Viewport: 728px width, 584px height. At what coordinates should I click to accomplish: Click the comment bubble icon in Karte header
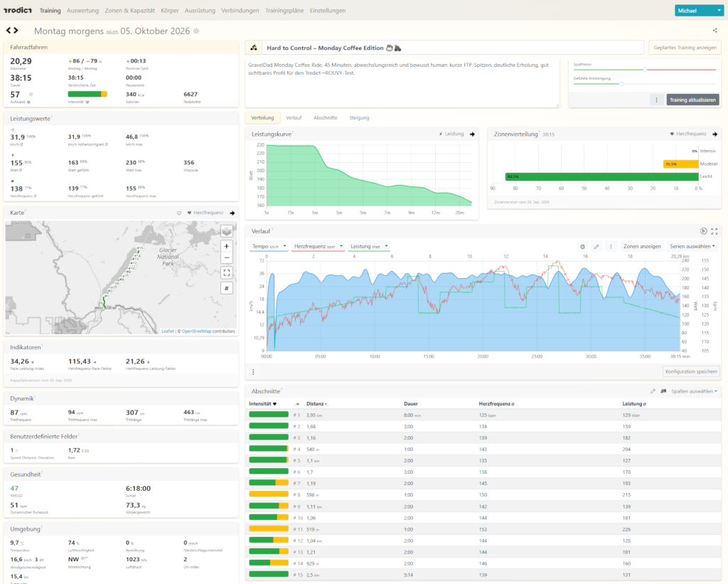(x=179, y=213)
